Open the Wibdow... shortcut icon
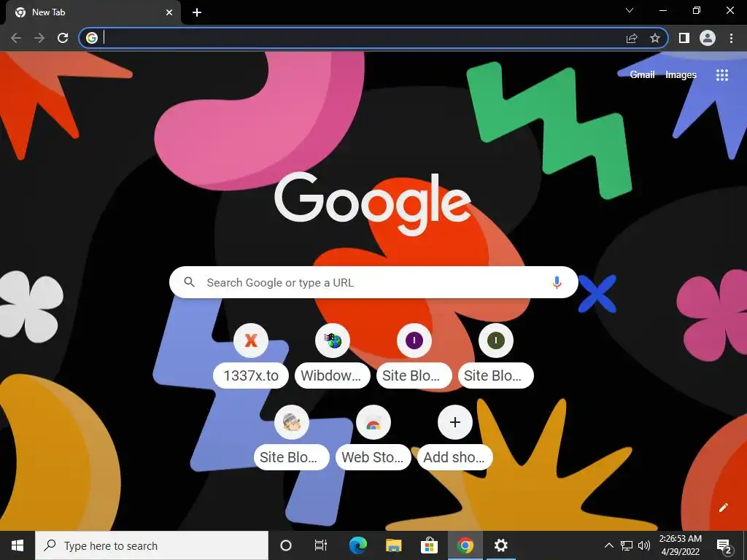The width and height of the screenshot is (747, 560). (333, 341)
